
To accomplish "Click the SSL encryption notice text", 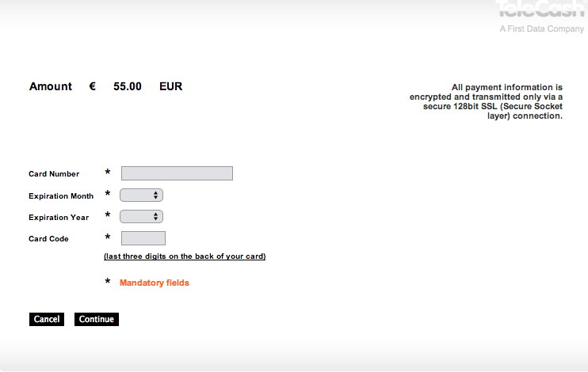I will click(486, 101).
